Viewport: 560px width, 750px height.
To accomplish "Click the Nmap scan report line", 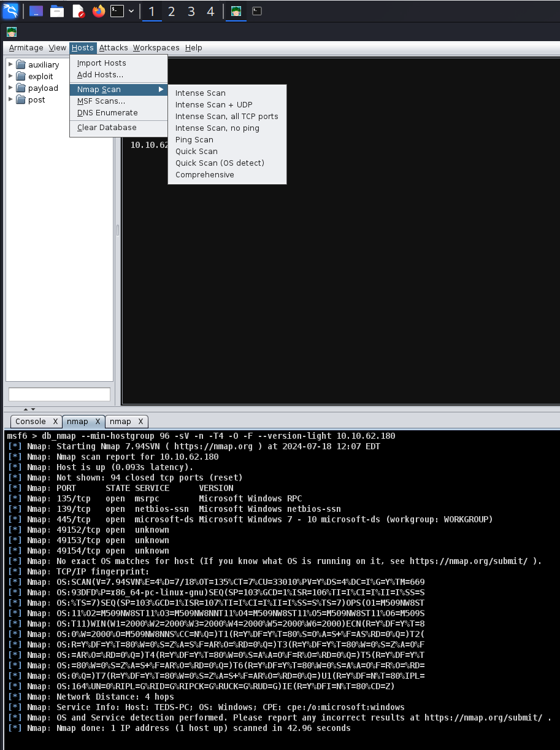I will (x=113, y=457).
